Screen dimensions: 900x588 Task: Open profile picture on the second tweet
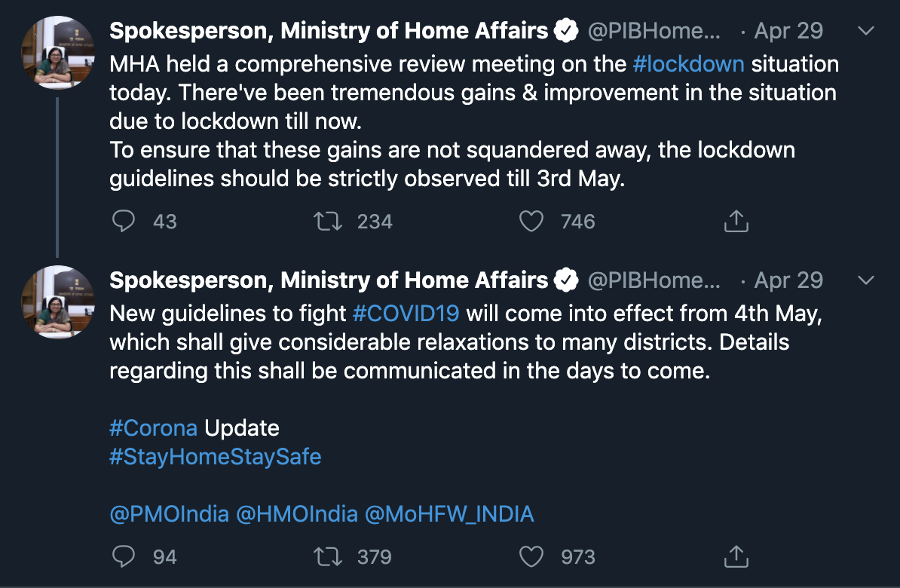pos(57,302)
